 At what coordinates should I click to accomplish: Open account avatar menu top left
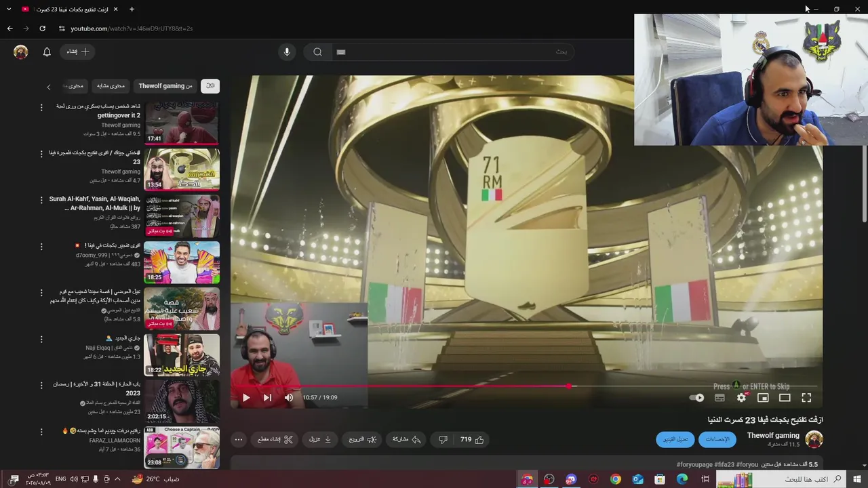tap(21, 52)
